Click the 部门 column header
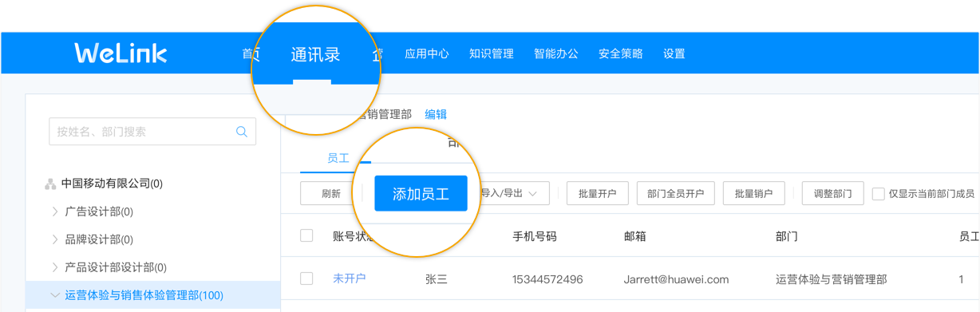 [x=786, y=236]
